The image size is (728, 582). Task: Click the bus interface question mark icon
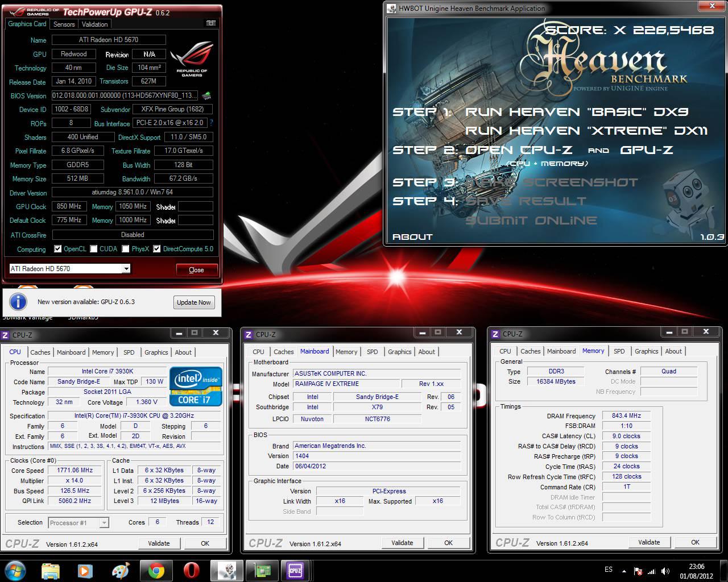point(212,123)
